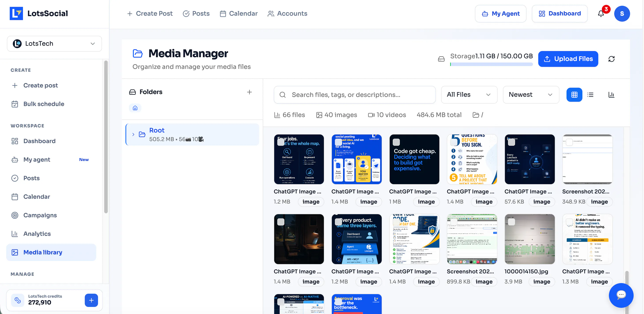
Task: Open Calendar in top navigation
Action: click(238, 13)
